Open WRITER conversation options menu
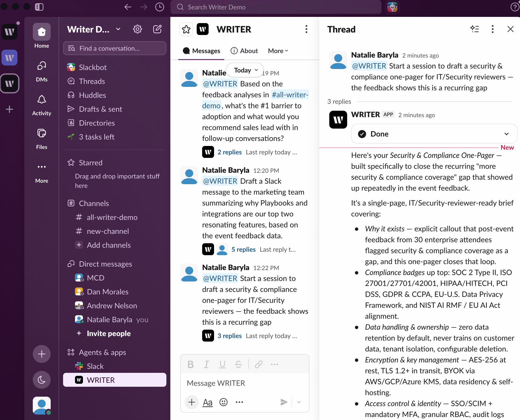 pos(306,29)
